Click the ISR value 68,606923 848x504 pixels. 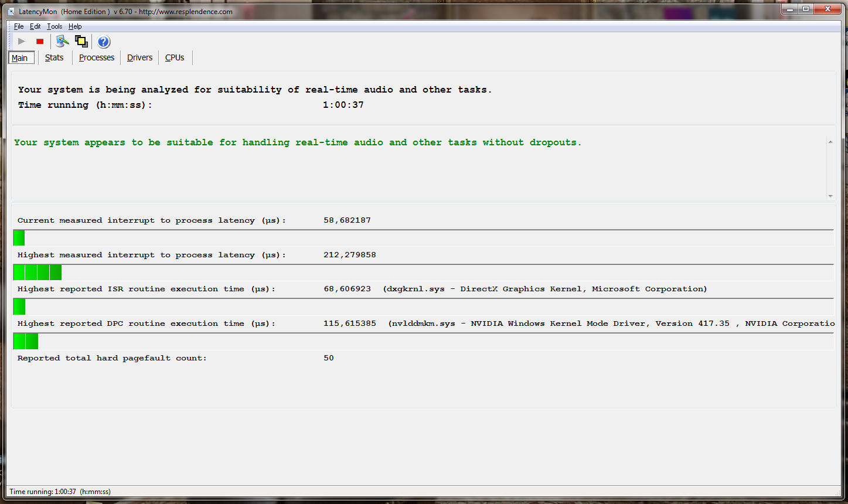coord(347,289)
